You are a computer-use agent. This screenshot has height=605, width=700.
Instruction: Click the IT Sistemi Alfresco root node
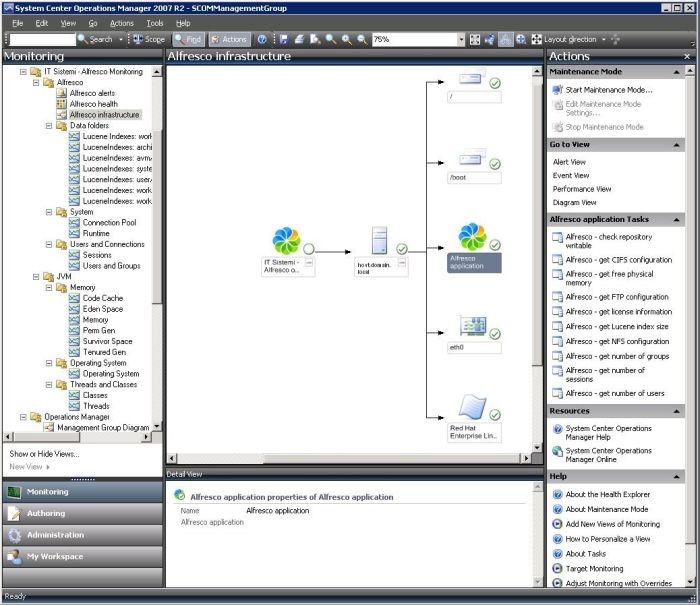coord(286,241)
